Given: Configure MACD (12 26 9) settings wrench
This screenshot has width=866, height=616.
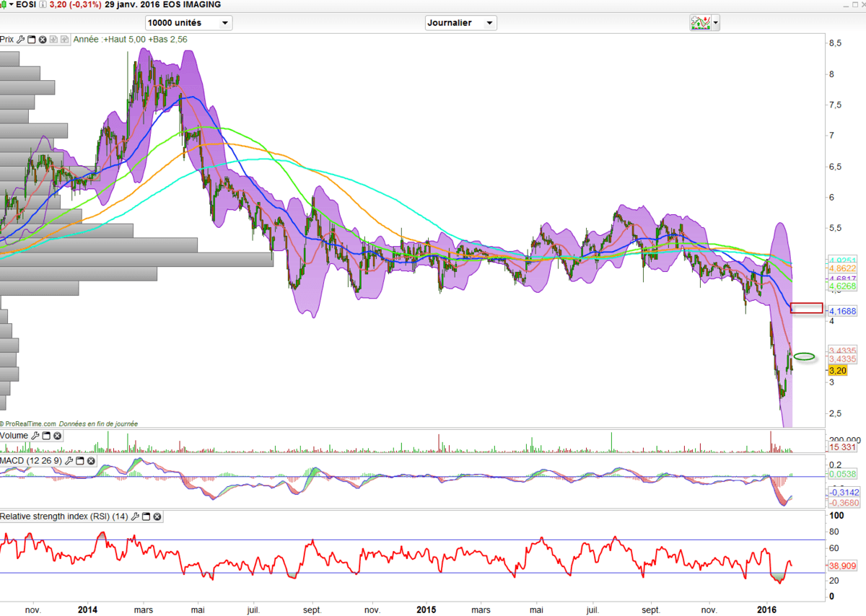Looking at the screenshot, I should [x=69, y=460].
